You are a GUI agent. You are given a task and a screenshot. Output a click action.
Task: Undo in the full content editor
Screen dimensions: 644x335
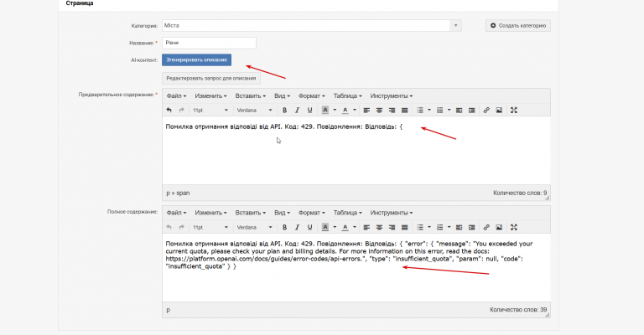pos(169,227)
